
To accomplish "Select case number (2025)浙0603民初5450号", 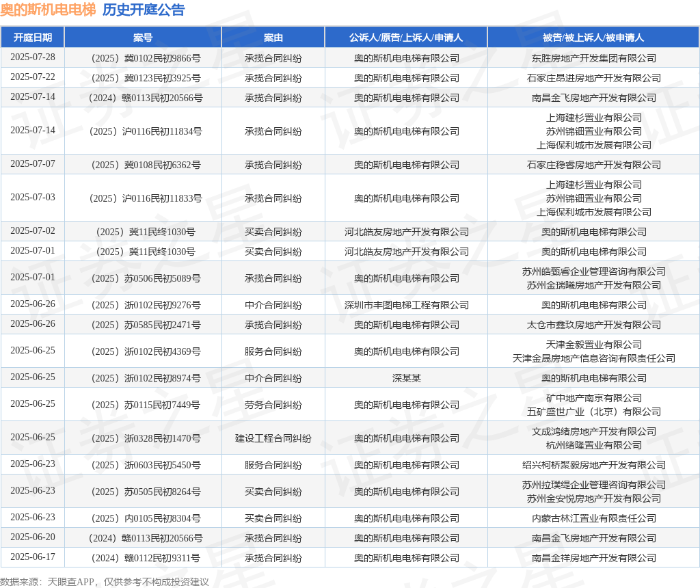I will 146,465.
